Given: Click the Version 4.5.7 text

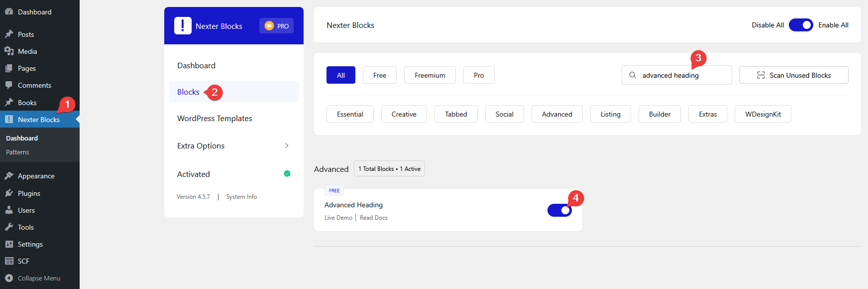Looking at the screenshot, I should click(x=193, y=197).
